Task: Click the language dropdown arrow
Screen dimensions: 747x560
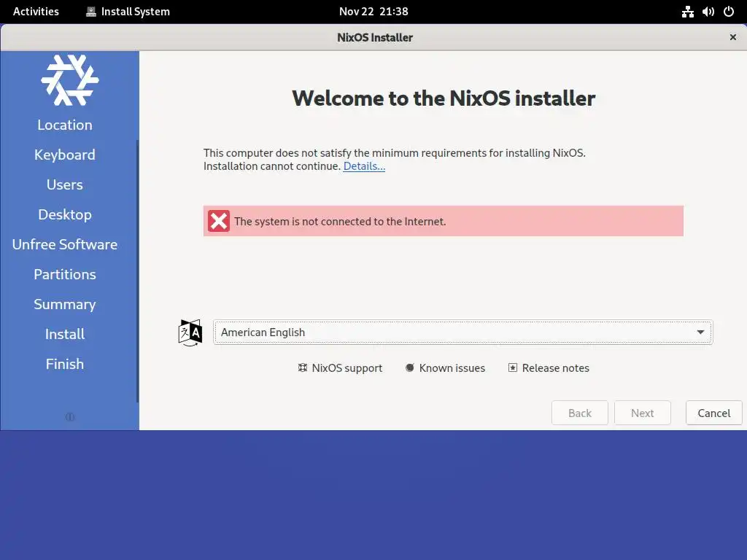Action: coord(700,332)
